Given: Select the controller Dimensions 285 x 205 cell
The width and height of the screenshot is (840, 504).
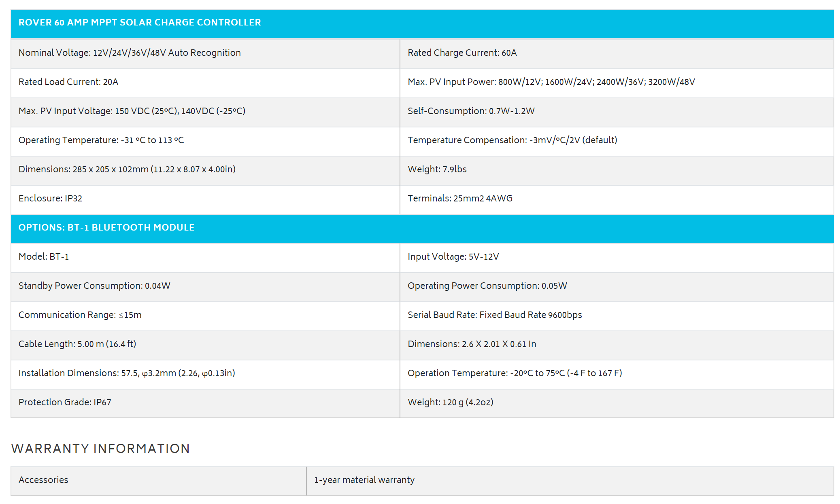Looking at the screenshot, I should coord(127,169).
